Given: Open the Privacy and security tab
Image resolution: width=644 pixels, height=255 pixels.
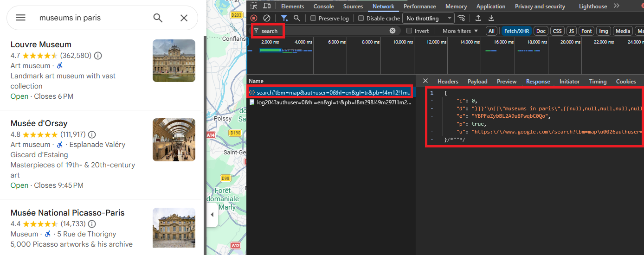Looking at the screenshot, I should click(540, 6).
